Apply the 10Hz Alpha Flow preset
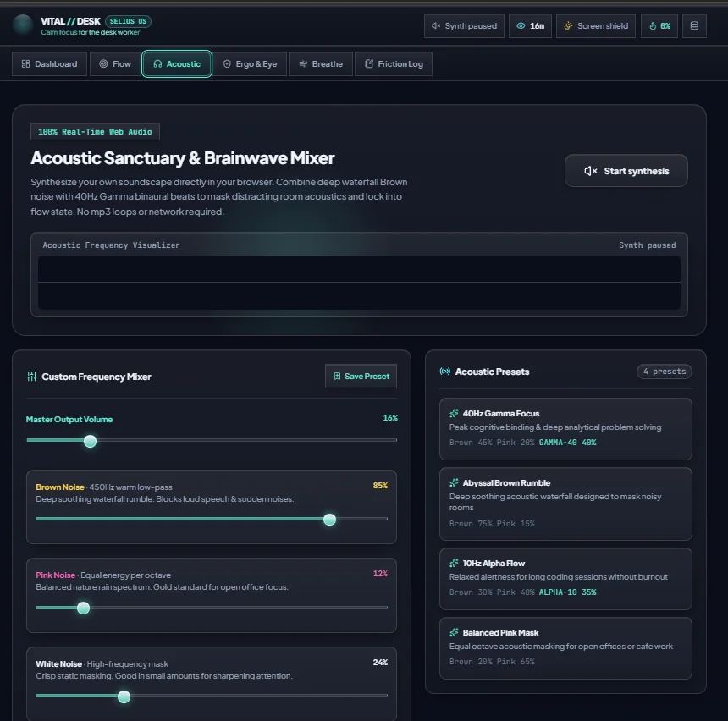 pos(565,579)
